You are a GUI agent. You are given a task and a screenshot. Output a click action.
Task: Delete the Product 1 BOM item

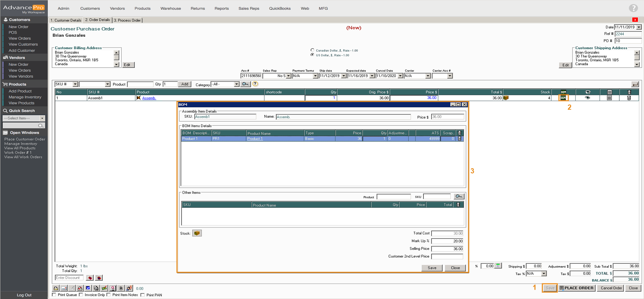[x=459, y=139]
